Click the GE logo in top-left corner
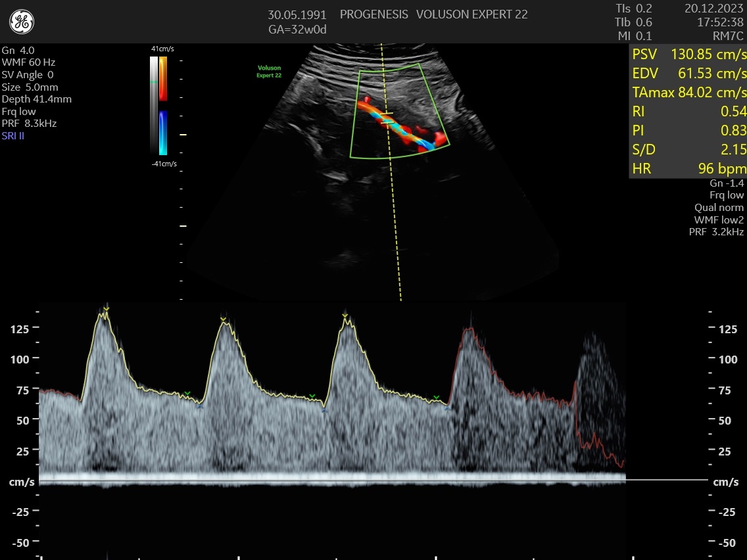This screenshot has height=560, width=747. 22,22
